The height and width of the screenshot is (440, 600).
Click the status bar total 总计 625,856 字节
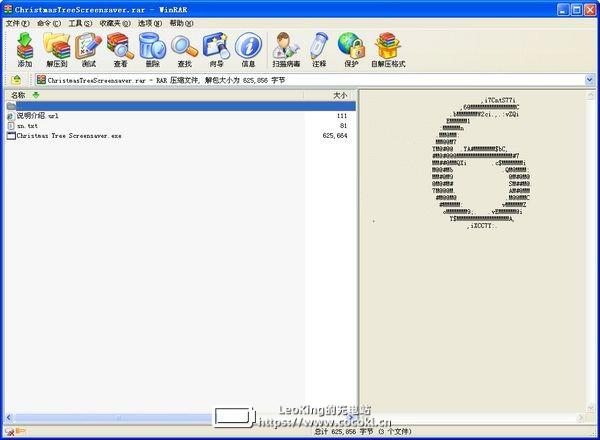(344, 432)
